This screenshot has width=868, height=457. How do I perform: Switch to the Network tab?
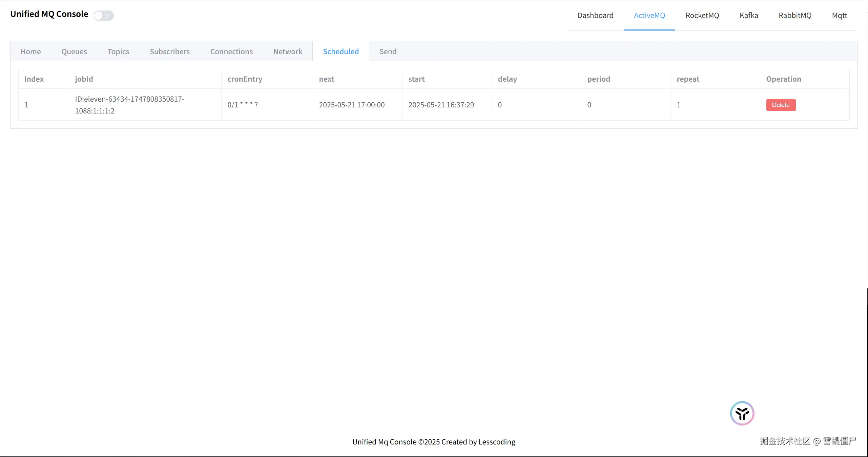point(288,51)
